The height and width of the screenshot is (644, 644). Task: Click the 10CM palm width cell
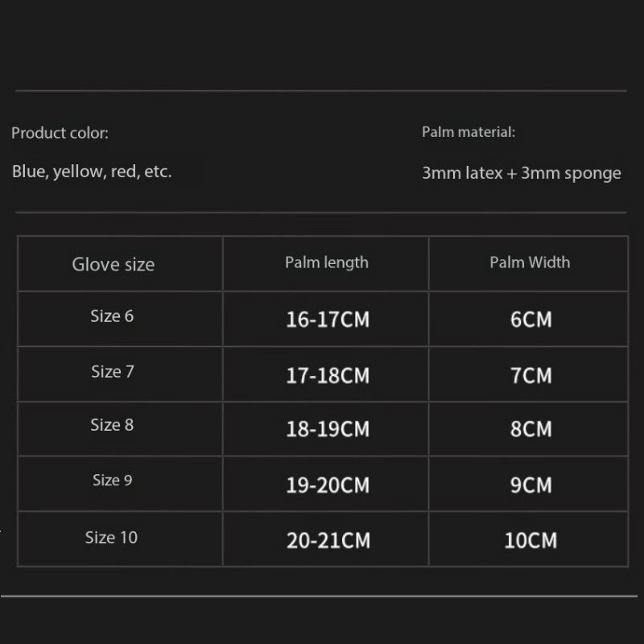tap(530, 540)
